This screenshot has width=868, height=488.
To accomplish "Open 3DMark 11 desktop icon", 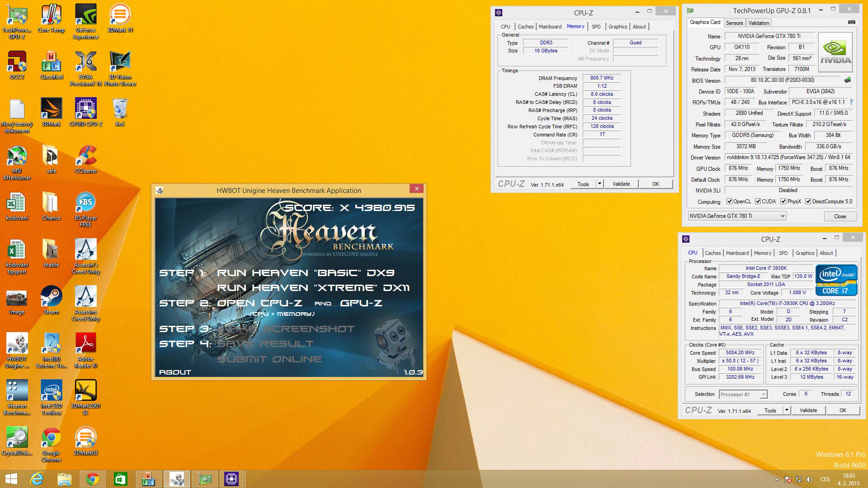I will (x=120, y=18).
